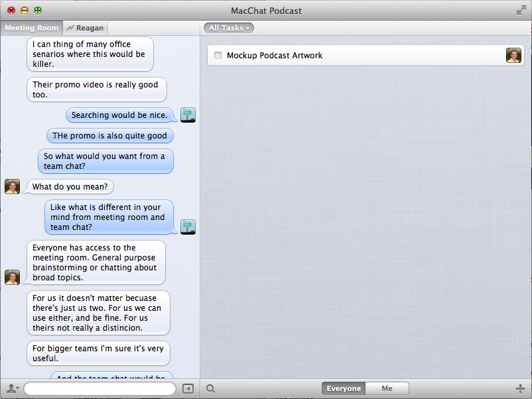The width and height of the screenshot is (532, 399).
Task: Minimize the window with yellow button
Action: (x=25, y=11)
